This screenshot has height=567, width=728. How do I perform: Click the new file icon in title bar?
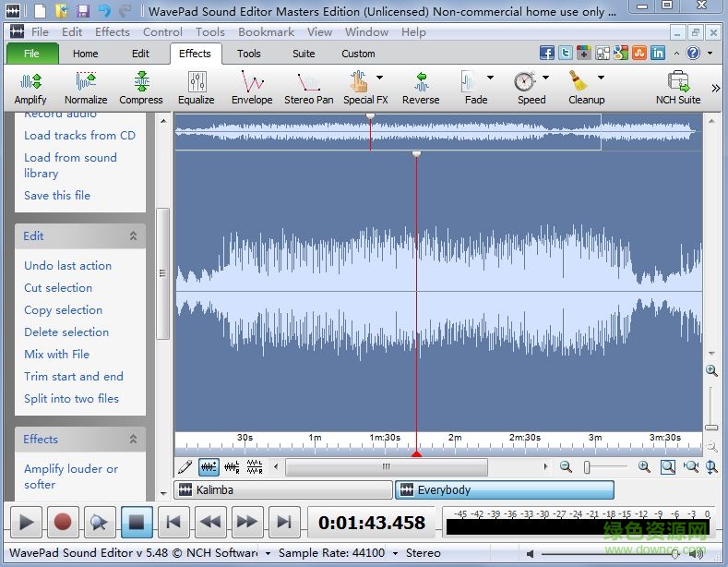(x=41, y=11)
